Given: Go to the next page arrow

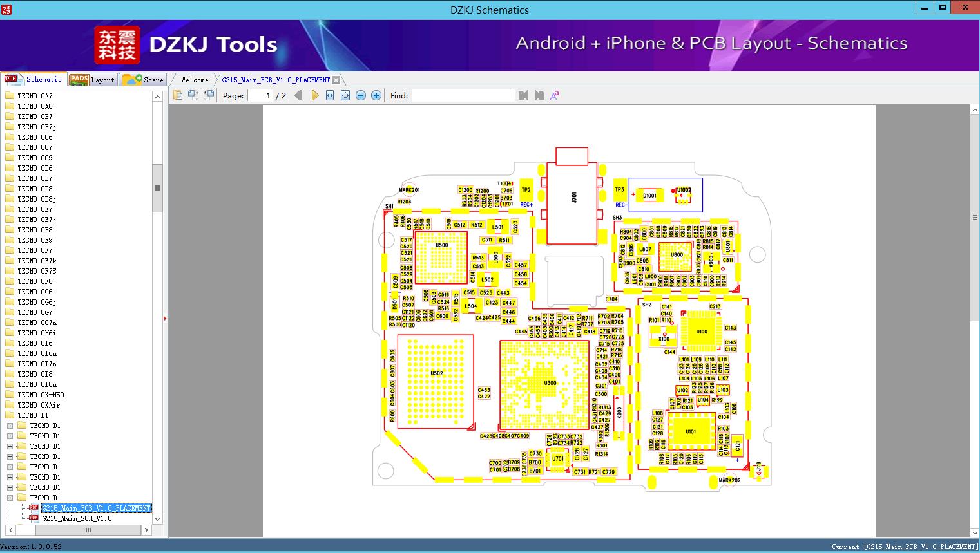Looking at the screenshot, I should [314, 95].
